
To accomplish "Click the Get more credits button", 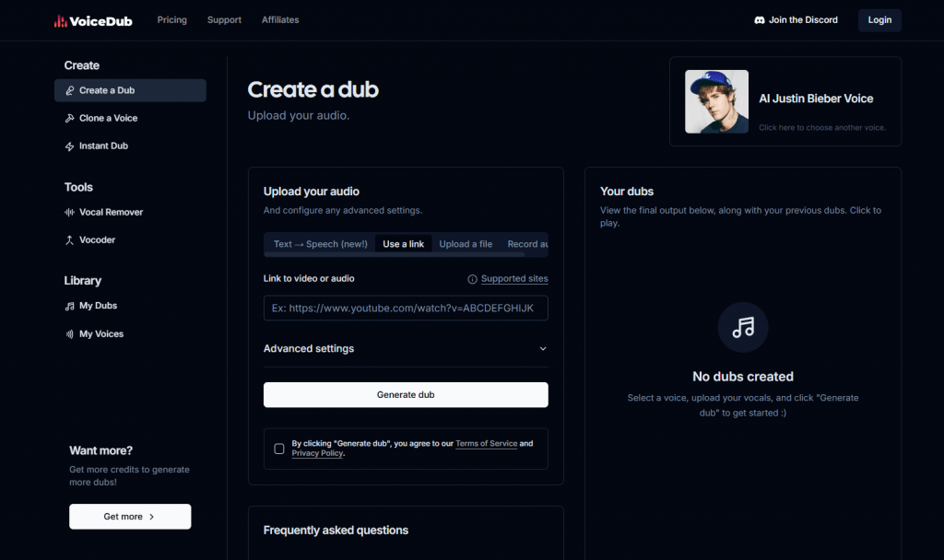I will pos(130,517).
